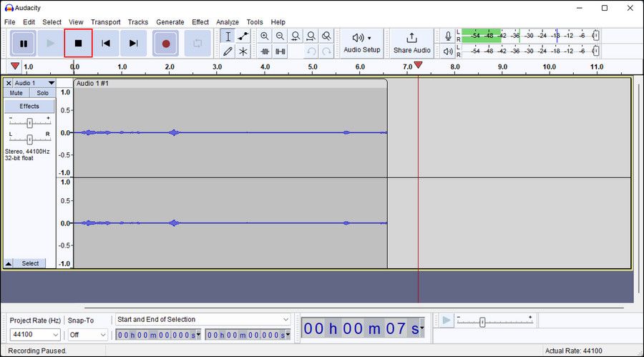This screenshot has height=357, width=644.
Task: Click 'Recording Paused.' status text
Action: [x=37, y=351]
